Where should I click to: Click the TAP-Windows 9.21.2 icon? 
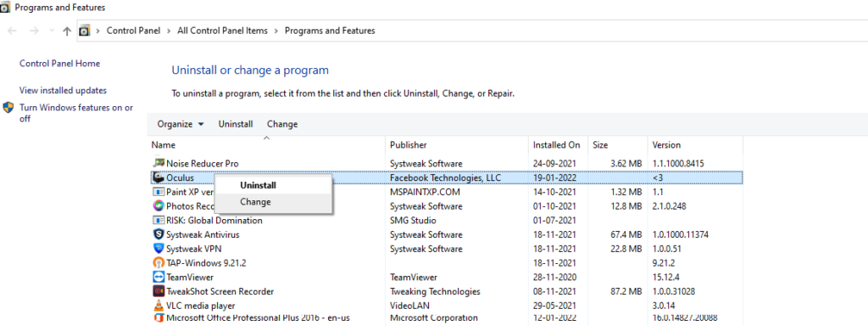pyautogui.click(x=159, y=263)
